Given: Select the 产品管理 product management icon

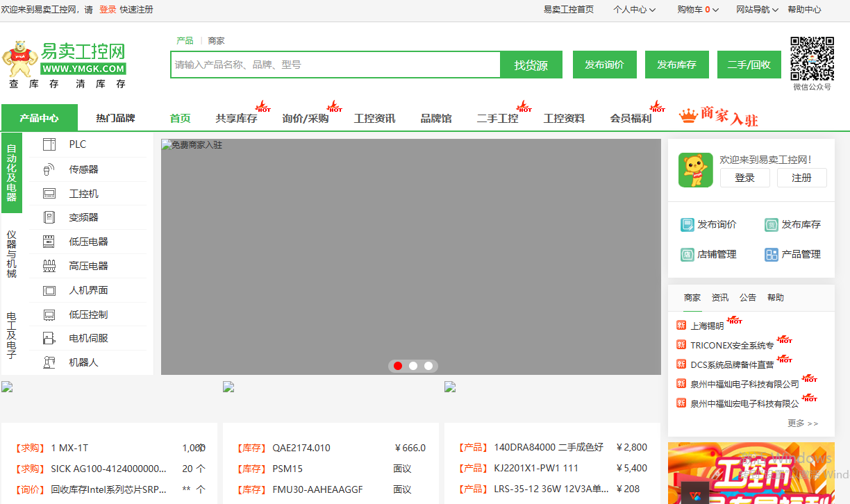Looking at the screenshot, I should (771, 254).
